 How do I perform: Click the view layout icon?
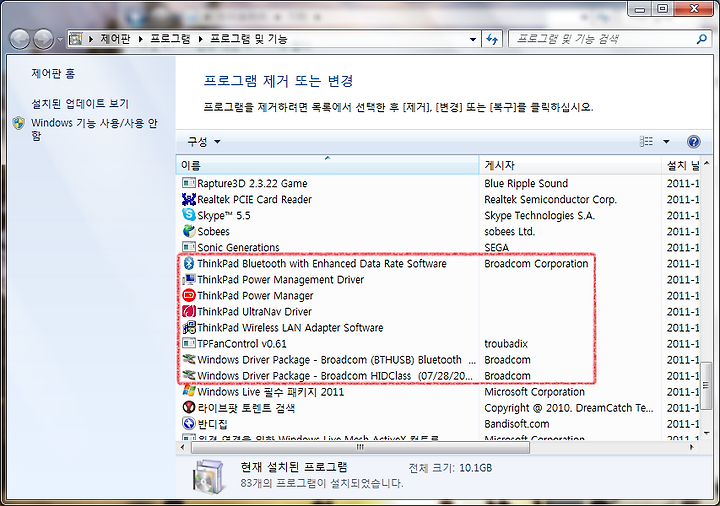coord(647,141)
